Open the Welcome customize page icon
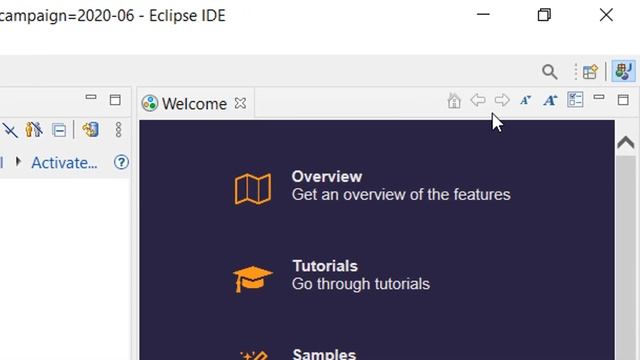This screenshot has width=640, height=360. (x=575, y=100)
